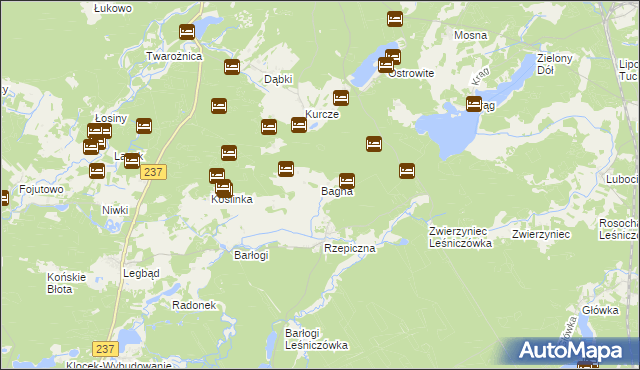Click the Zielony Dół label

554,64
